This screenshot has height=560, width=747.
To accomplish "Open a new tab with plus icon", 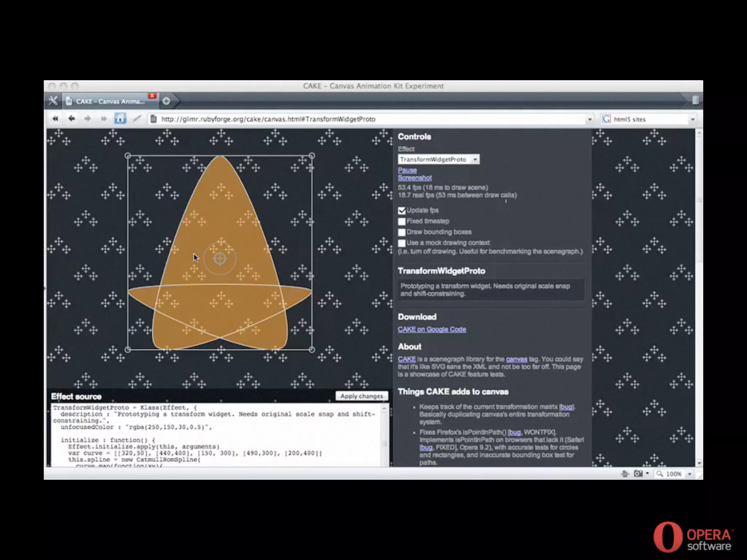I will [166, 101].
